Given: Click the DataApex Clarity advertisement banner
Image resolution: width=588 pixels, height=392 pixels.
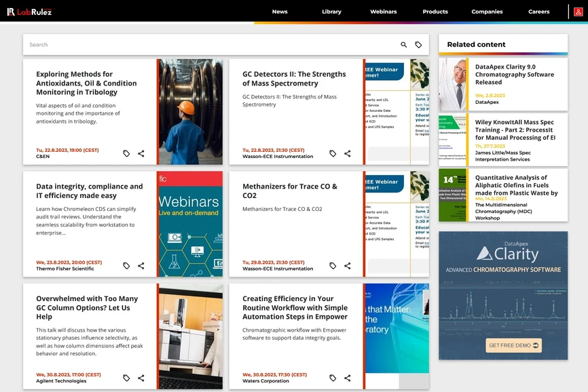Looking at the screenshot, I should pyautogui.click(x=503, y=296).
